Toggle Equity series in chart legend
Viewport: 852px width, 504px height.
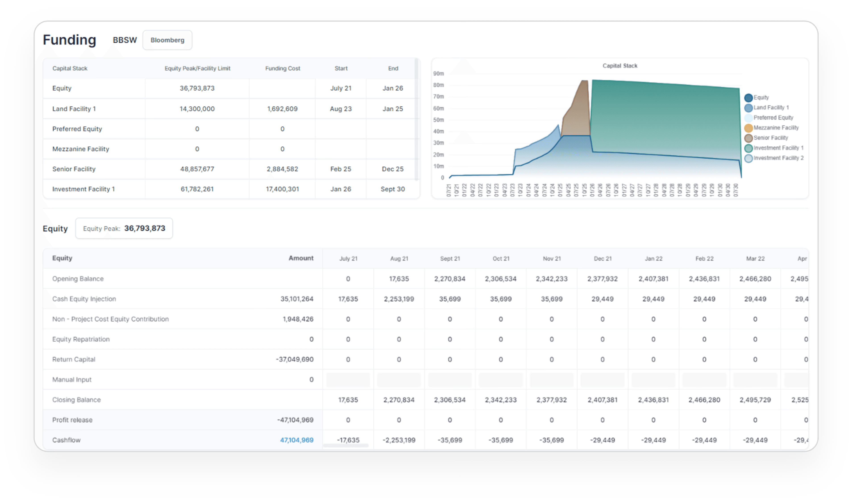pyautogui.click(x=748, y=98)
